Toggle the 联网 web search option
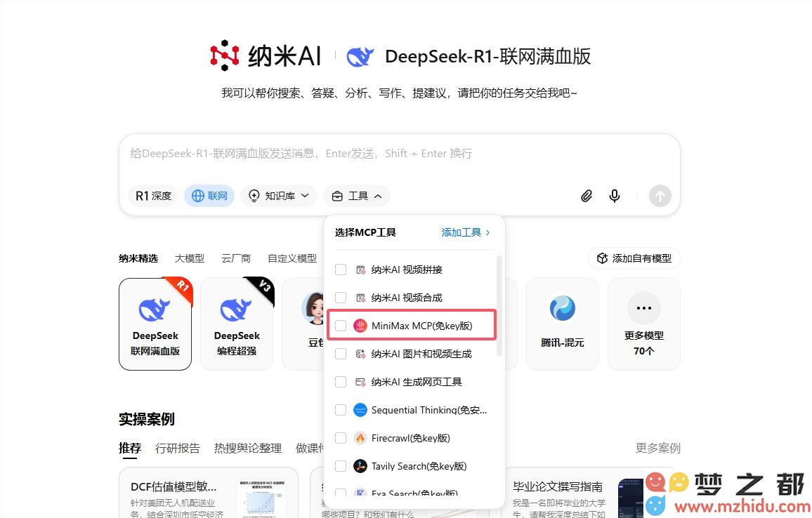812x518 pixels. click(x=209, y=196)
